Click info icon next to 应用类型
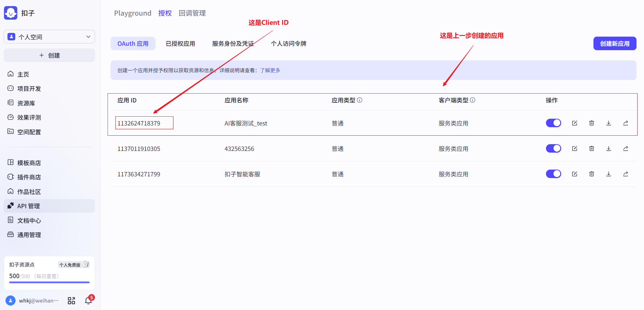This screenshot has width=644, height=310. click(x=360, y=100)
